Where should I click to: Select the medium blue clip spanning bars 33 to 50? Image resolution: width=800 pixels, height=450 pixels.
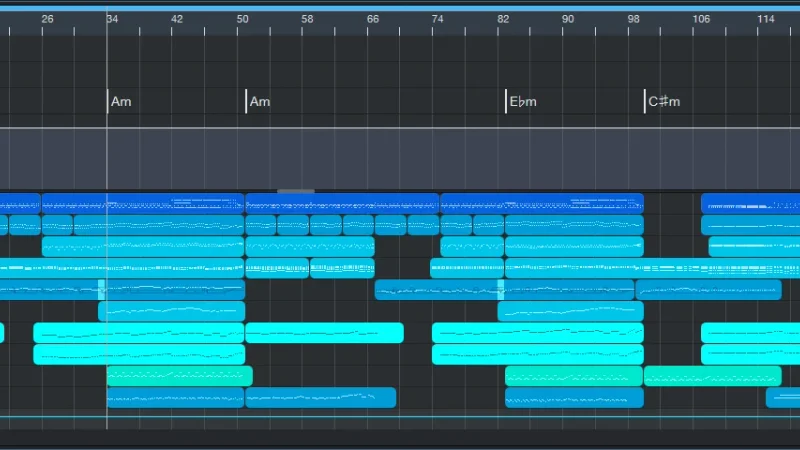pyautogui.click(x=171, y=311)
